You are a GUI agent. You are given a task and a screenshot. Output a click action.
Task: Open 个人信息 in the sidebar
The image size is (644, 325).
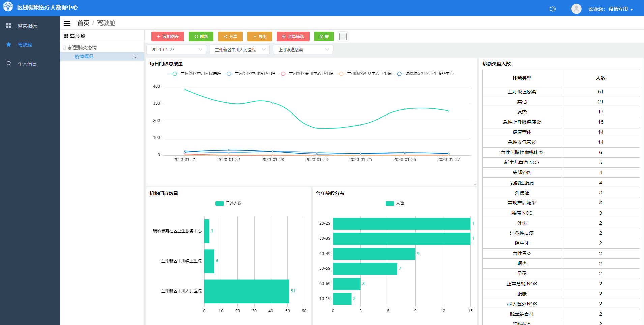tap(27, 64)
